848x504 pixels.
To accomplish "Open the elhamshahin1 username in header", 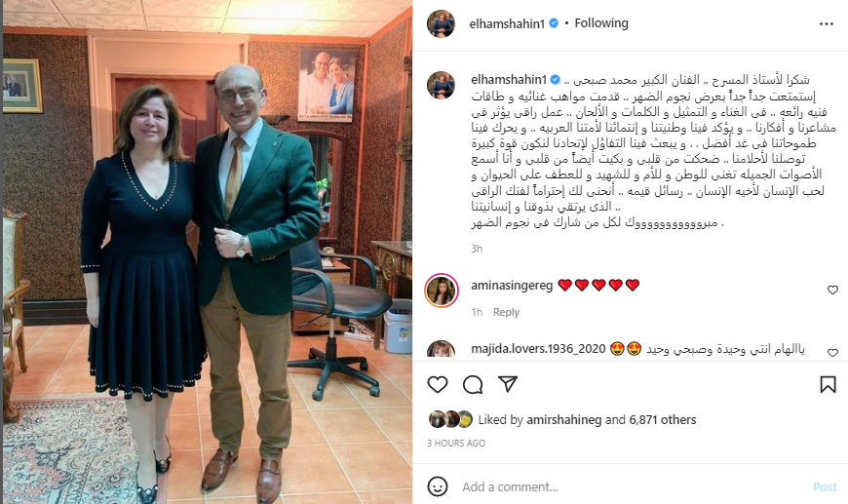I will (x=507, y=23).
